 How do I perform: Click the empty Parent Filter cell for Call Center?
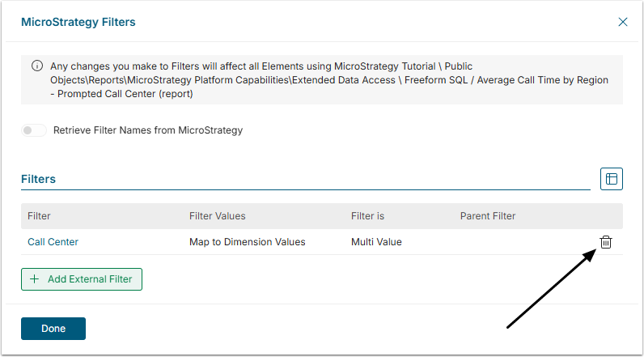(502, 242)
